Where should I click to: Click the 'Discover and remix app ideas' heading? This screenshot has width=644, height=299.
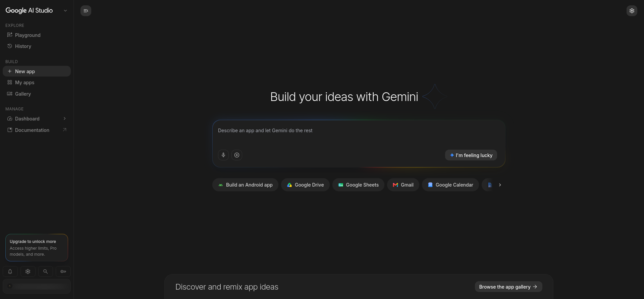pos(227,287)
